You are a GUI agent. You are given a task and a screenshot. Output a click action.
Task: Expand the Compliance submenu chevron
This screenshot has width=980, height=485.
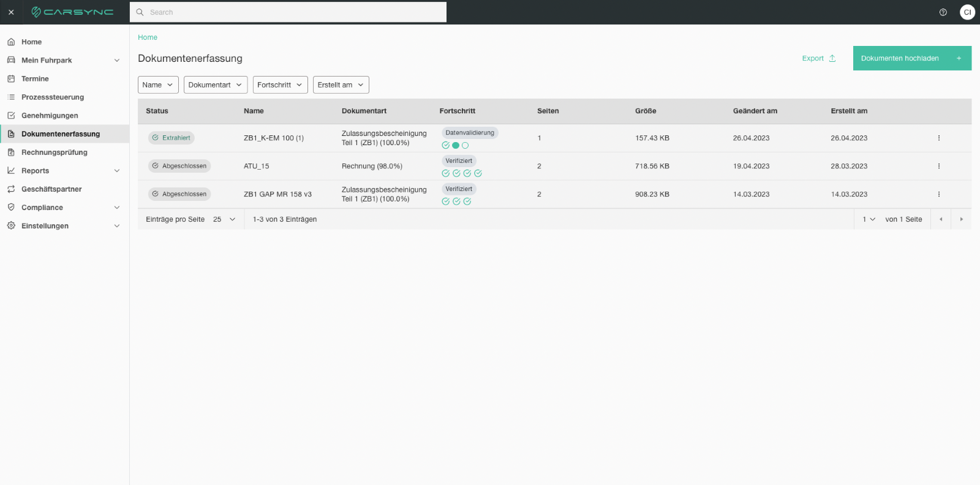[x=117, y=208]
